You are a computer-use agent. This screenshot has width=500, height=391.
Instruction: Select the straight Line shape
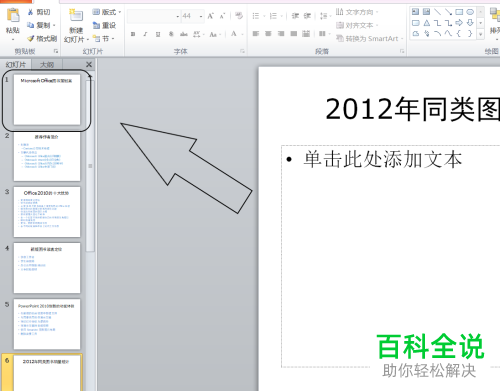pyautogui.click(x=437, y=12)
